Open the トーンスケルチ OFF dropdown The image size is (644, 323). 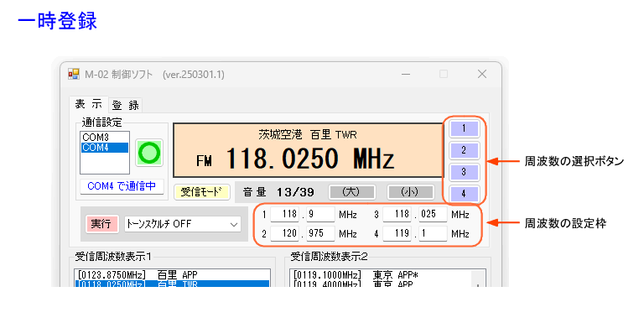tap(182, 224)
